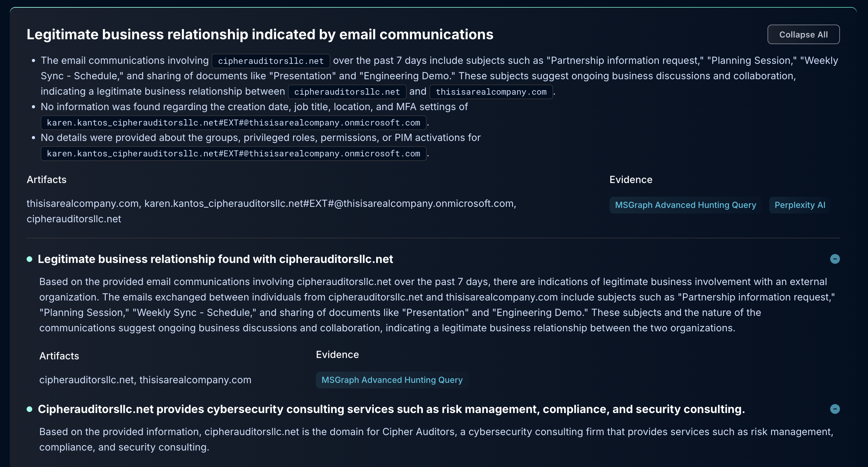Click the 'Legitimate business relationship found' section title
The width and height of the screenshot is (868, 467).
(215, 259)
